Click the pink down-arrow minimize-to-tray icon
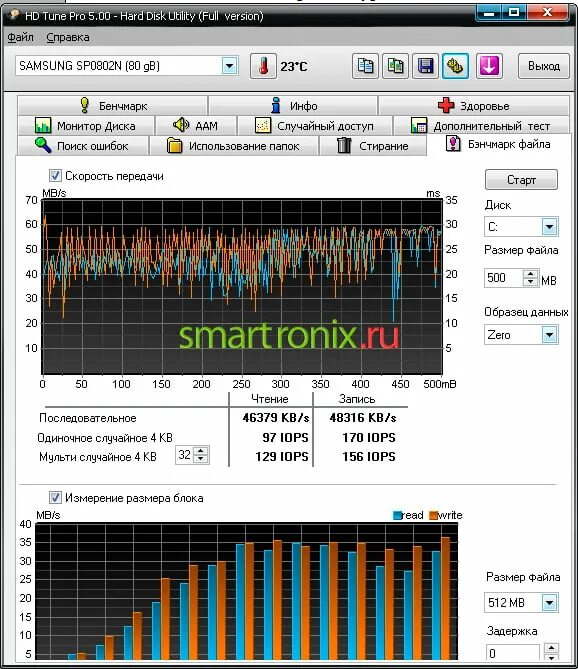The image size is (578, 669). [489, 66]
